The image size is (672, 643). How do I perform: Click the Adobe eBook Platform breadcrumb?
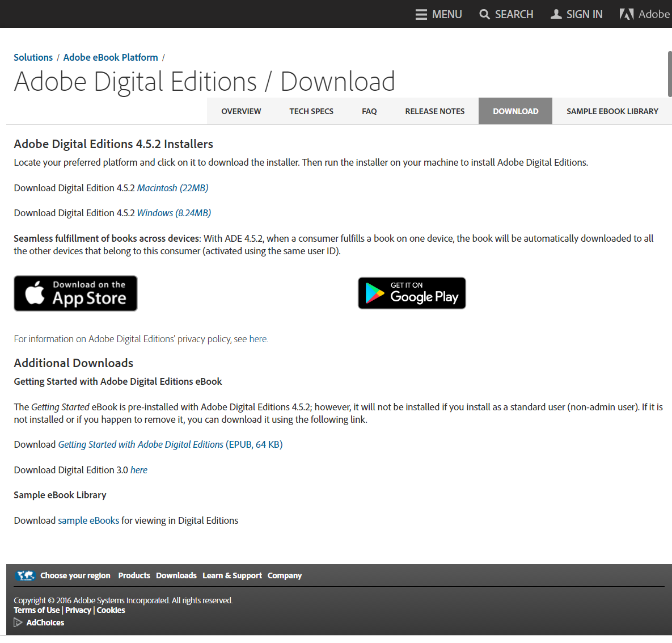tap(110, 57)
